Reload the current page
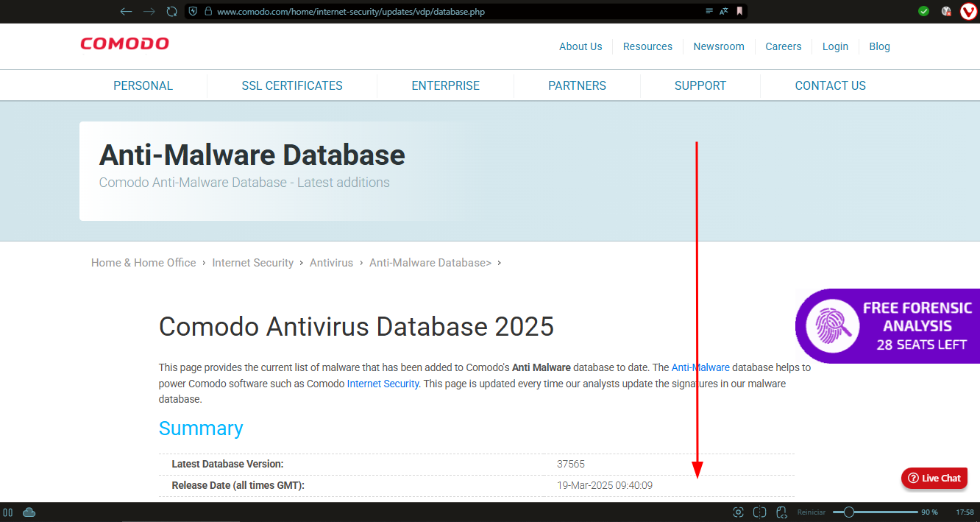The width and height of the screenshot is (980, 522). click(171, 11)
